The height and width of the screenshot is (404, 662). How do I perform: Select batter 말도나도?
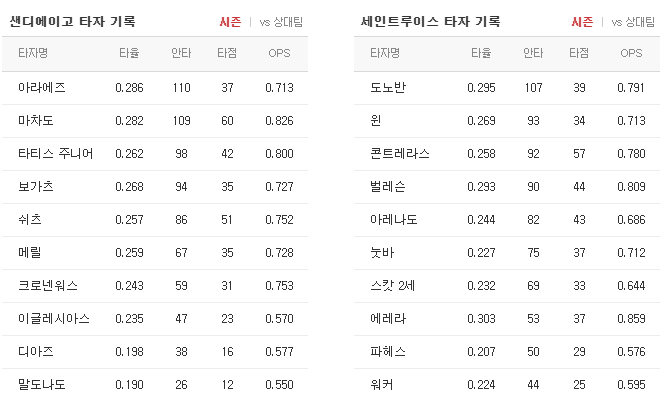coord(41,385)
